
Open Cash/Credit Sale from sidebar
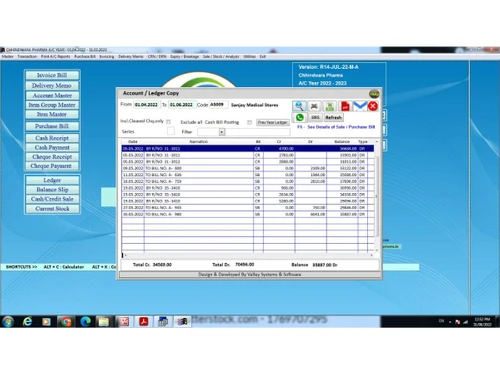pyautogui.click(x=52, y=199)
